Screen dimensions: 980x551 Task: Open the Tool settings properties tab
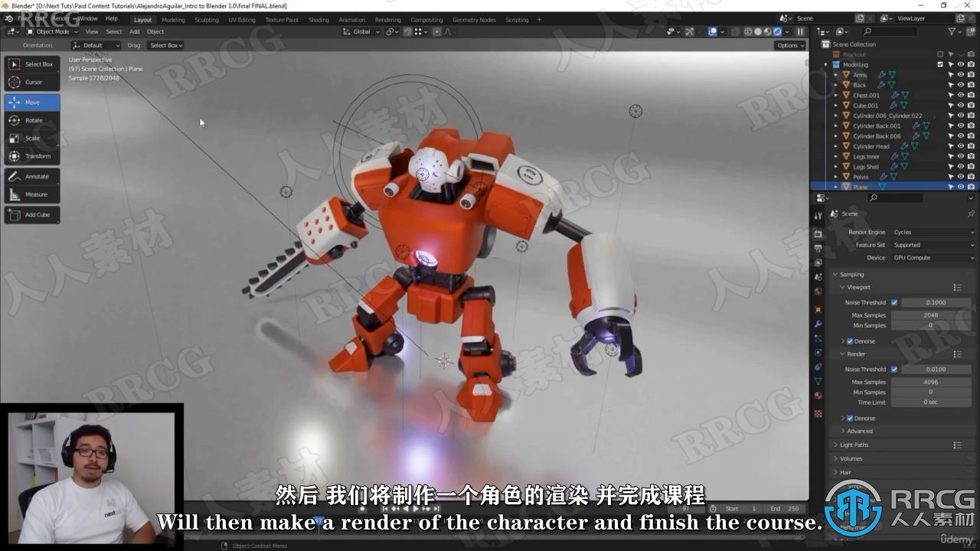(818, 216)
